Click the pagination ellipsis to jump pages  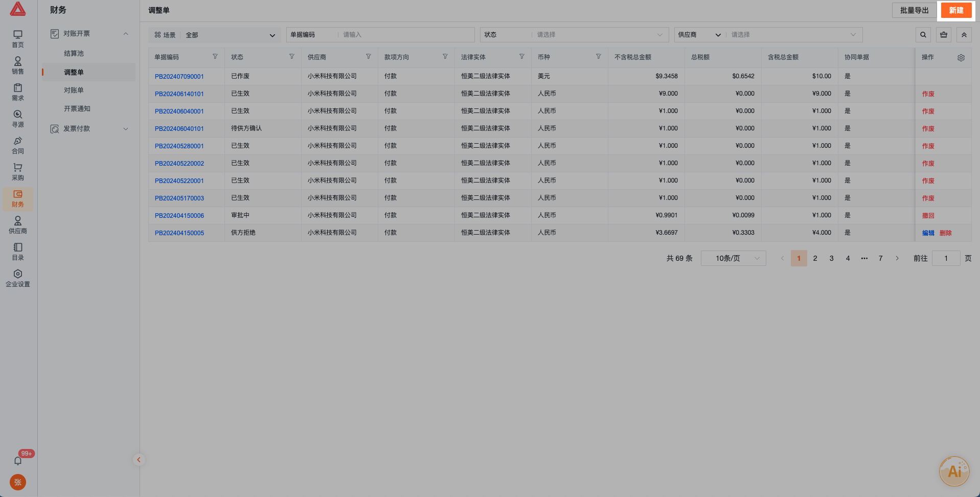click(x=864, y=258)
